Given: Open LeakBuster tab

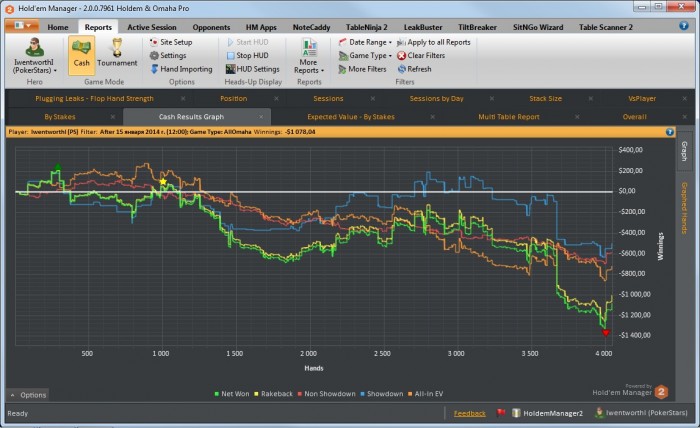Looking at the screenshot, I should coord(423,27).
